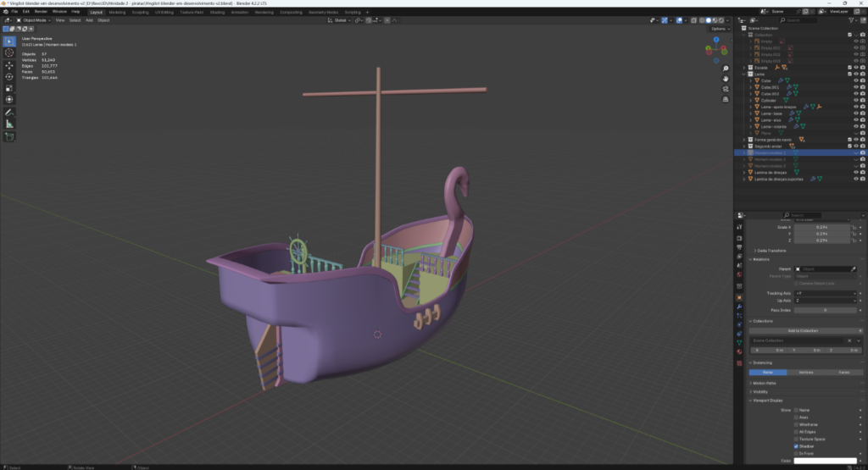Click the outliner search field
This screenshot has width=868, height=470.
(800, 19)
